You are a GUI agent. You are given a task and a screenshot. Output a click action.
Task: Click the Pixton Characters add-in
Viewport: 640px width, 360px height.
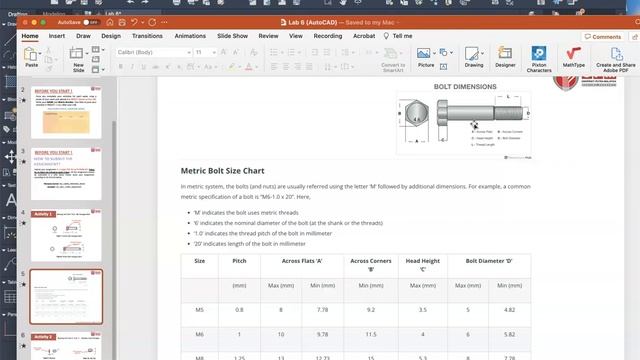[x=539, y=59]
